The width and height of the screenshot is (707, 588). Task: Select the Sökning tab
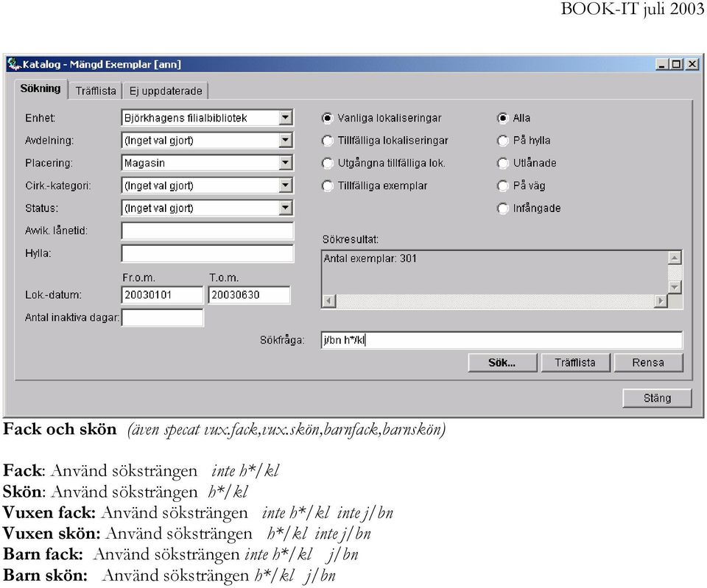click(x=41, y=89)
